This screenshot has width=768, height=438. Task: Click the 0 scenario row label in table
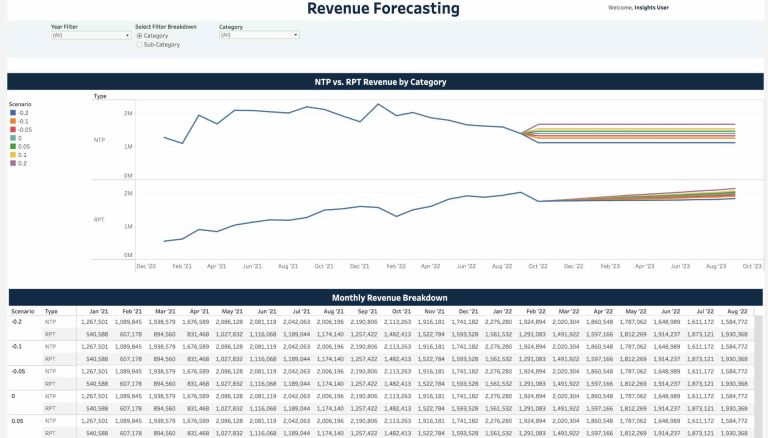(13, 396)
